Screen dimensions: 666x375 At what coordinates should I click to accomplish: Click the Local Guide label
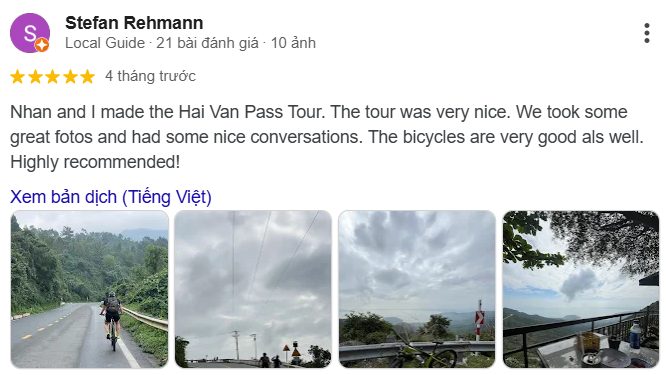[105, 43]
